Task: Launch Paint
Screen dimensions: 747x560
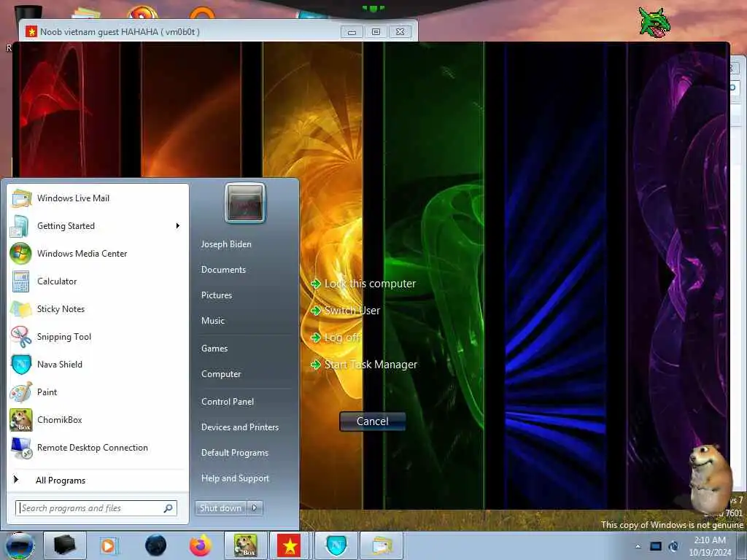Action: tap(98, 392)
